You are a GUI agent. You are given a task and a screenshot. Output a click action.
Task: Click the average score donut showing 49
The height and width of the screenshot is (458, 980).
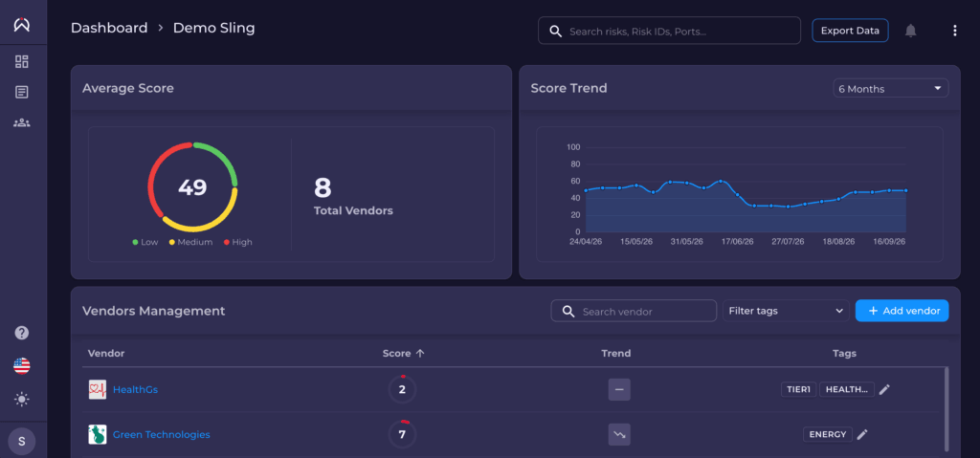[192, 186]
